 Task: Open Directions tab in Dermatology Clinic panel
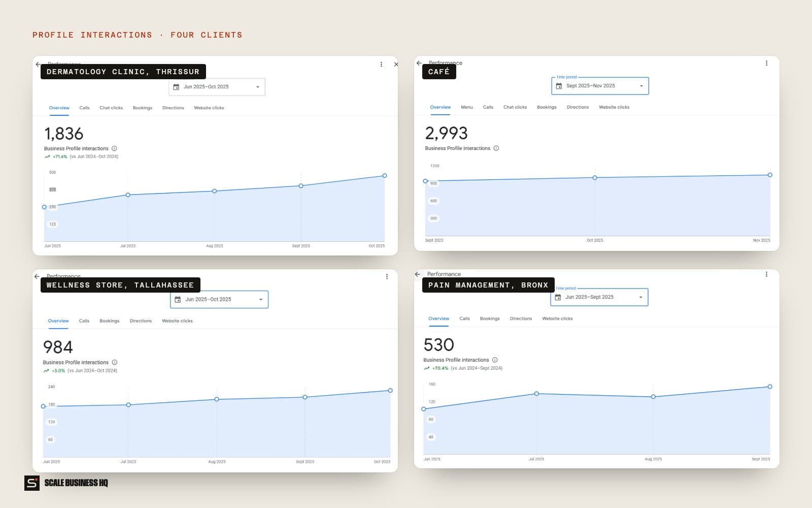pyautogui.click(x=173, y=108)
